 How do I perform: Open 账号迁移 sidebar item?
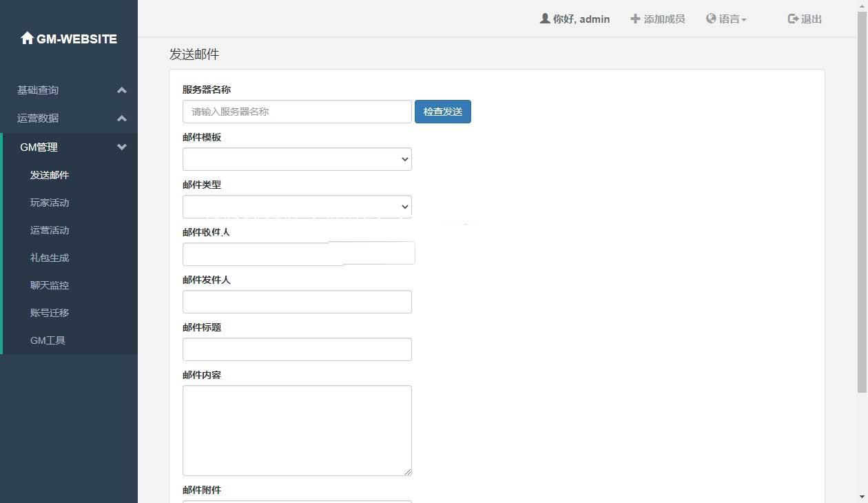click(50, 313)
